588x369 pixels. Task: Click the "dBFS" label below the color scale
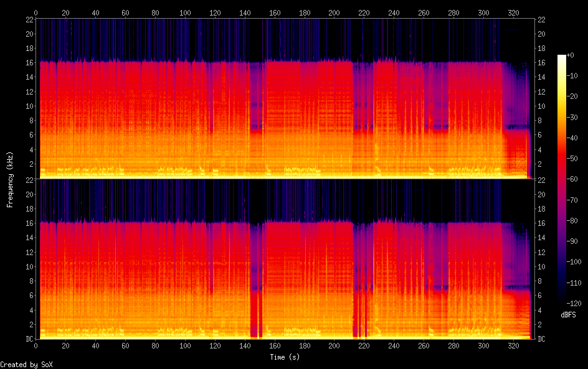click(567, 315)
